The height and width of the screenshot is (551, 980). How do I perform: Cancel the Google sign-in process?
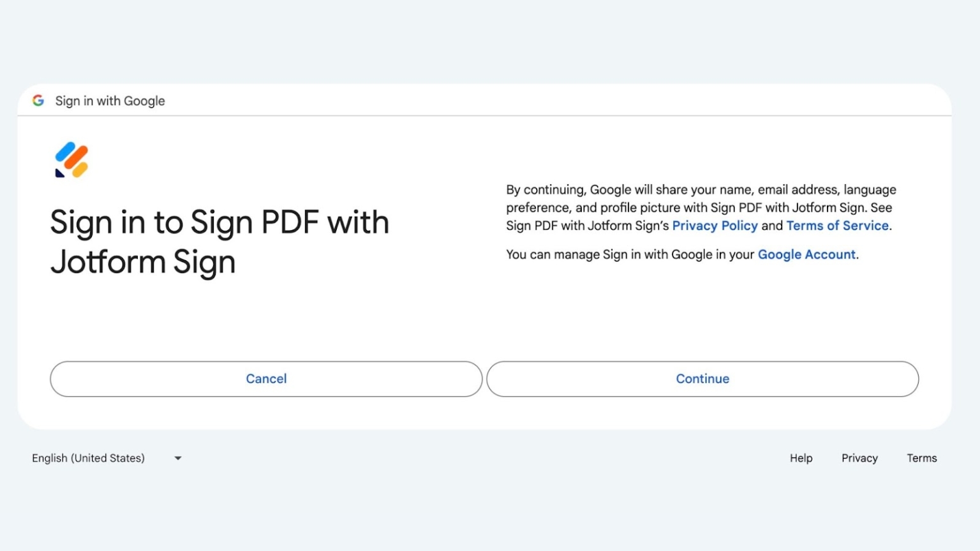point(265,378)
